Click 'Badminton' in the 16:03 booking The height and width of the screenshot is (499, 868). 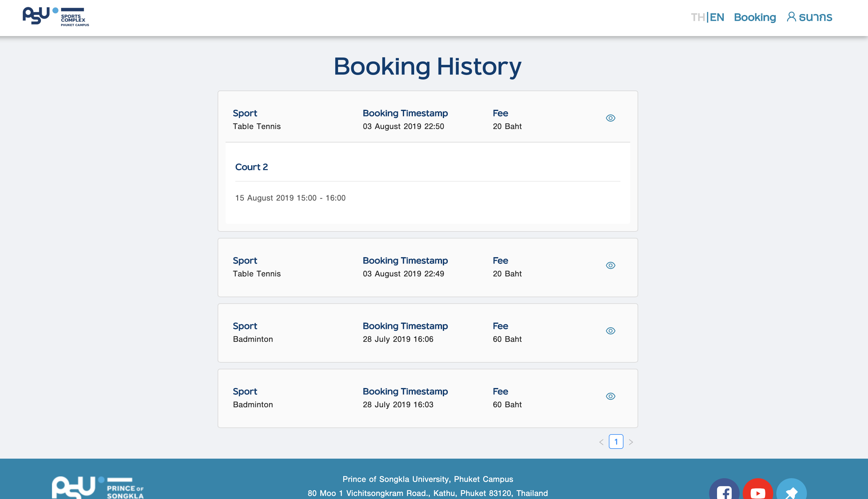253,405
